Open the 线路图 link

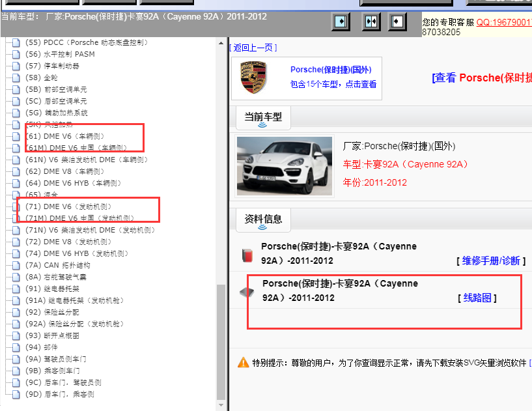pyautogui.click(x=477, y=298)
